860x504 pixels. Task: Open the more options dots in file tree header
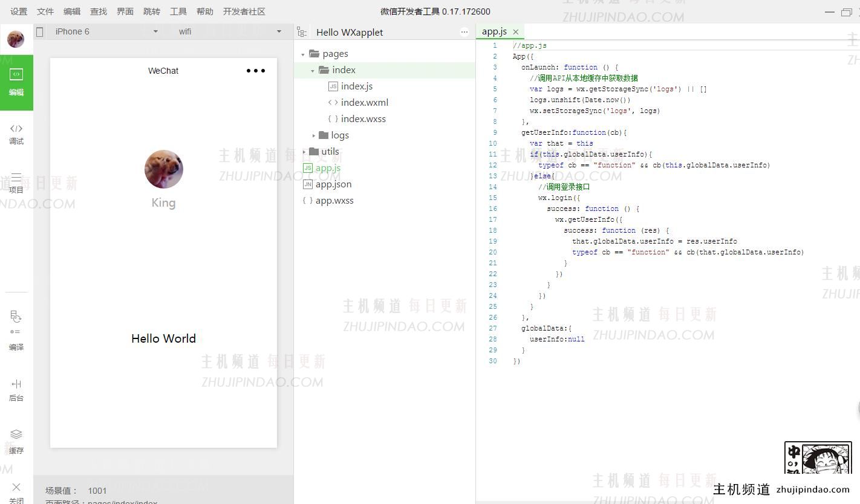click(464, 32)
